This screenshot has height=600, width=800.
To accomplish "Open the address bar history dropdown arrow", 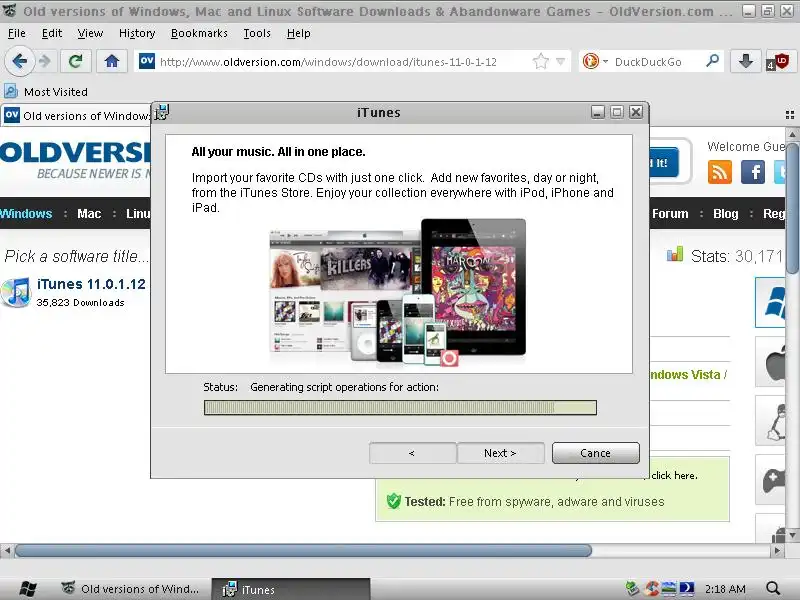I will click(x=561, y=62).
